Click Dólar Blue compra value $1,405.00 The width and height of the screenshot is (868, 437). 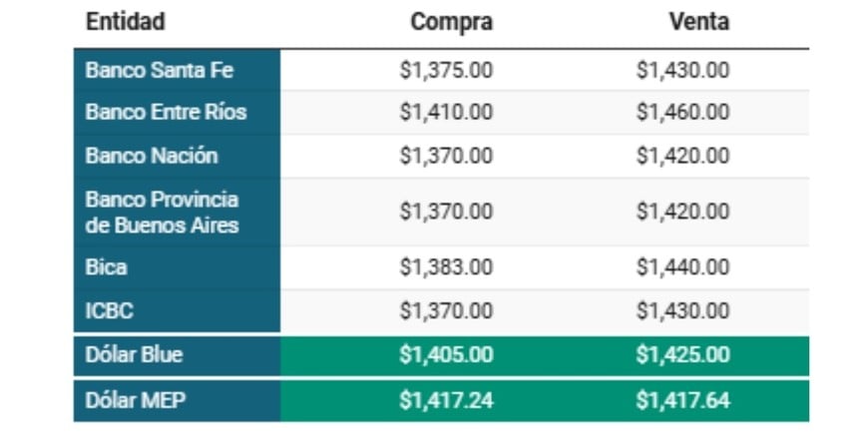446,354
